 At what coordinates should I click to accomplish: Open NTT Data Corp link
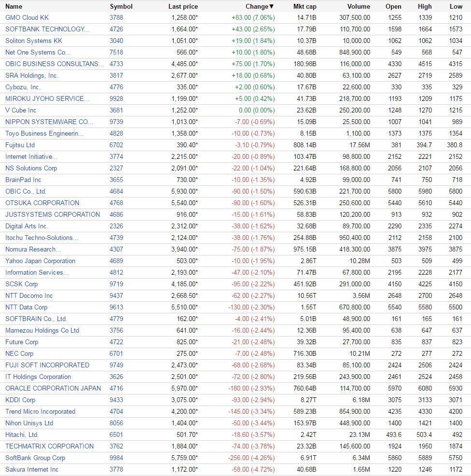(x=27, y=307)
